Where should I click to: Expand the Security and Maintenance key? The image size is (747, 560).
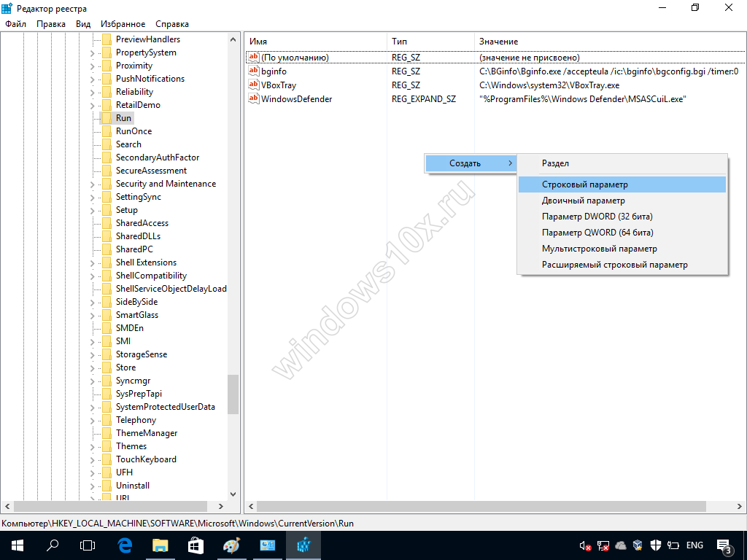[93, 184]
